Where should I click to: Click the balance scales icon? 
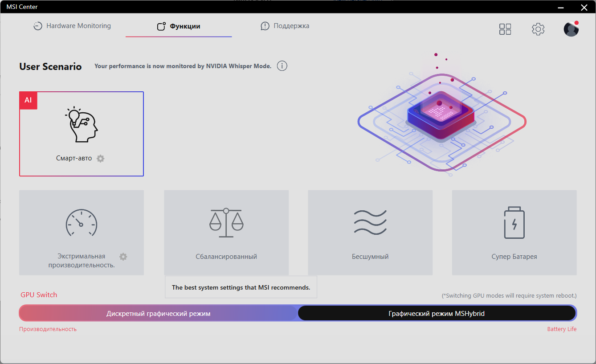(226, 222)
